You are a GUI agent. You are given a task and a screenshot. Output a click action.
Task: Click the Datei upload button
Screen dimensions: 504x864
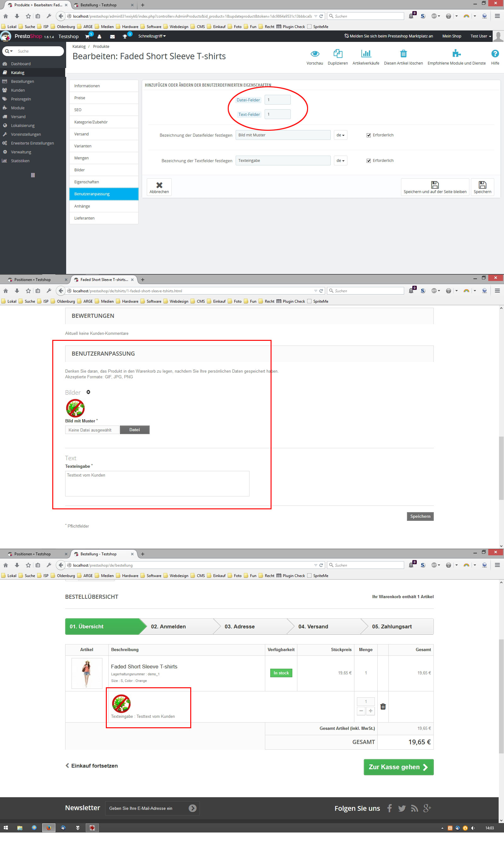pos(135,430)
